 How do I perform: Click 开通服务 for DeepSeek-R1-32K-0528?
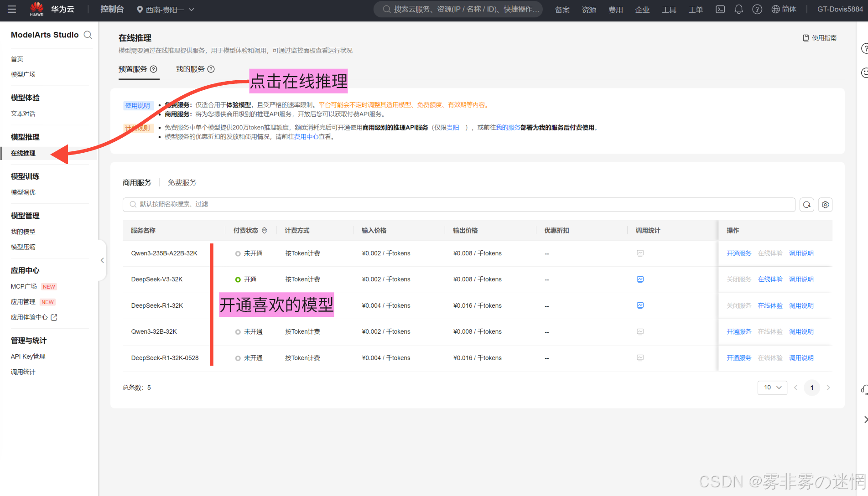[x=739, y=358]
